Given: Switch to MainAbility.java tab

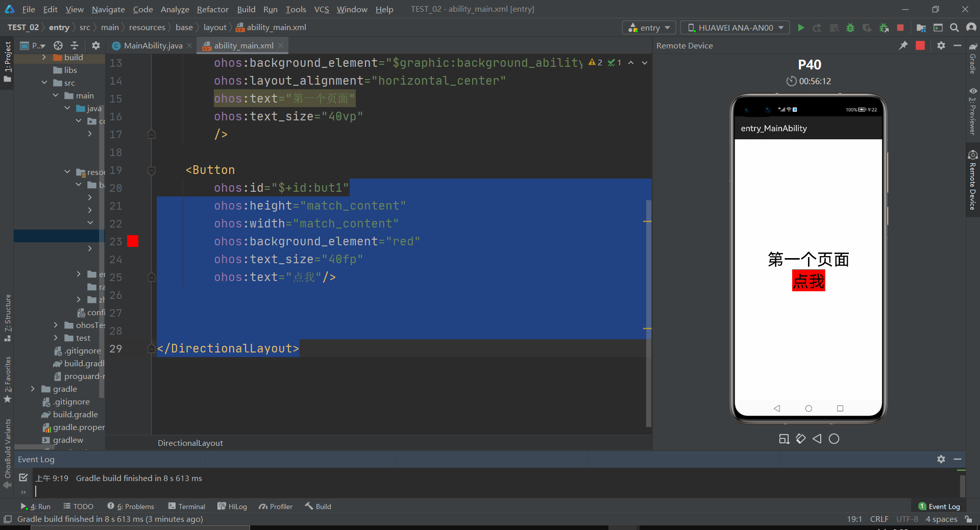Looking at the screenshot, I should [x=153, y=45].
